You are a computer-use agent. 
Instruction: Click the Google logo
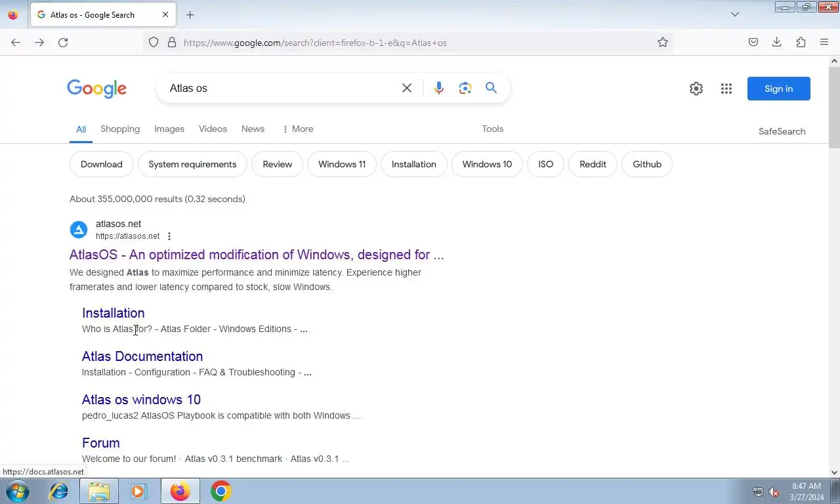pyautogui.click(x=96, y=89)
